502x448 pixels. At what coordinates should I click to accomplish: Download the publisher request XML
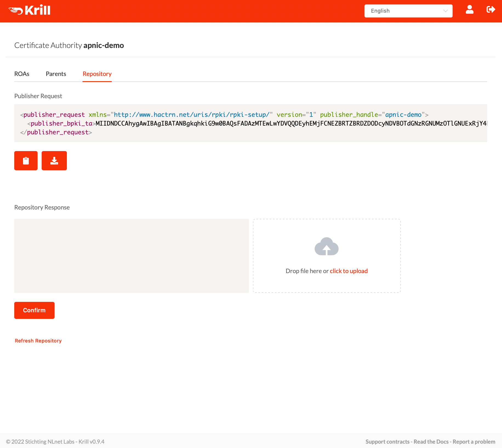click(x=54, y=161)
